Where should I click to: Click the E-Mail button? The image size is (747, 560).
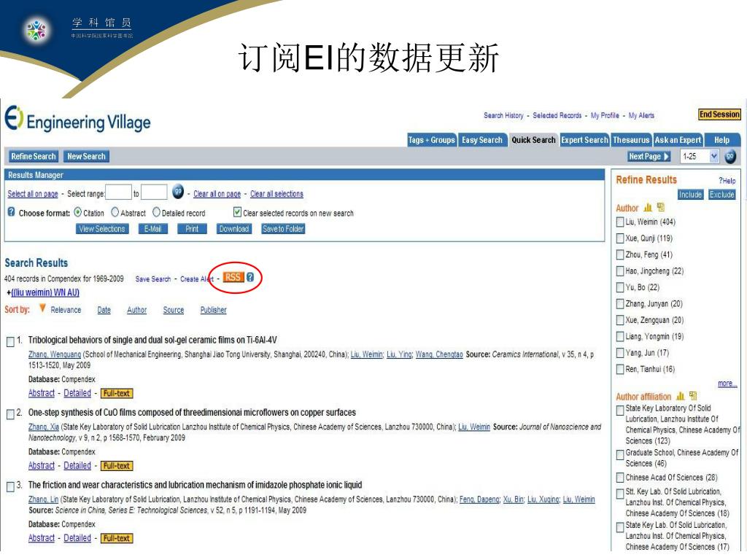tap(153, 229)
